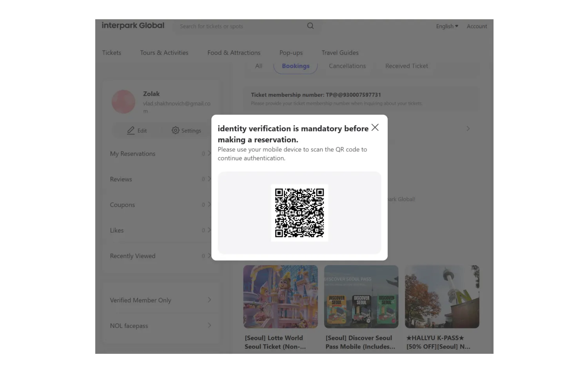
Task: Click the interpark Global logo
Action: coord(133,25)
